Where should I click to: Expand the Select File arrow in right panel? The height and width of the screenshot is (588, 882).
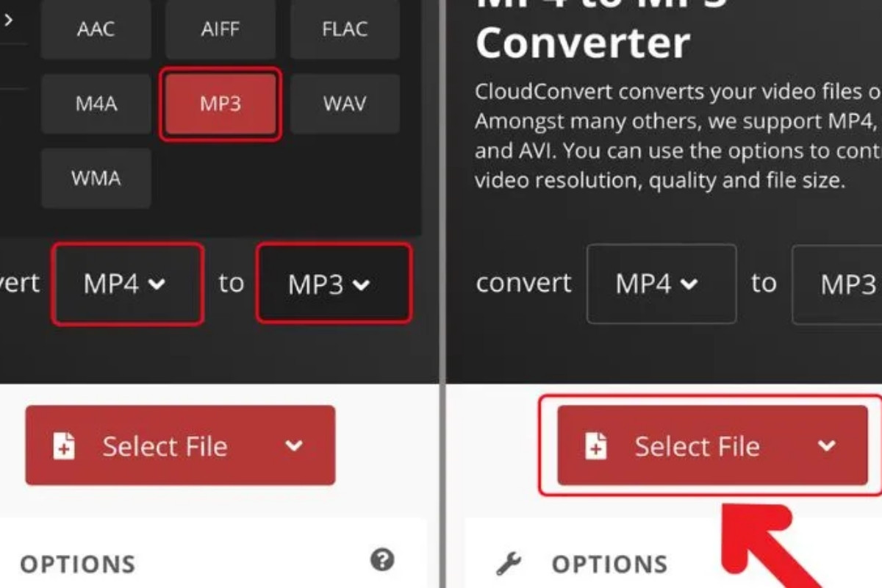tap(827, 445)
